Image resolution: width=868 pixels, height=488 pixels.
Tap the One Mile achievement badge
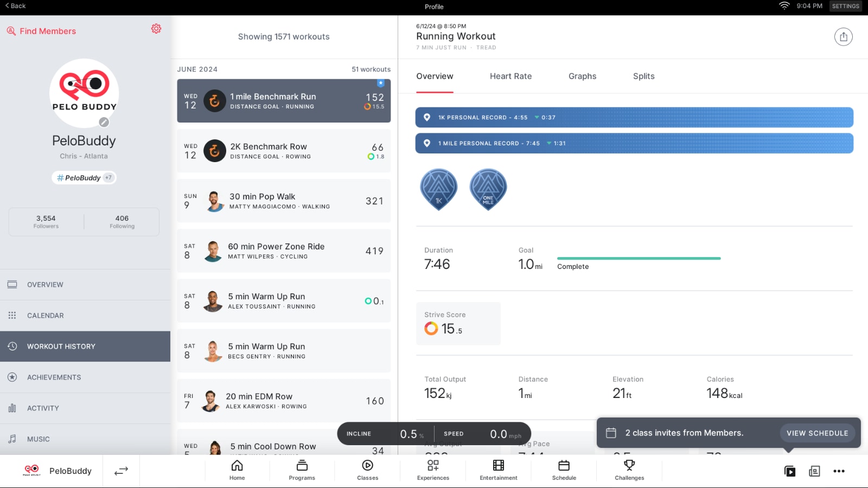(488, 189)
